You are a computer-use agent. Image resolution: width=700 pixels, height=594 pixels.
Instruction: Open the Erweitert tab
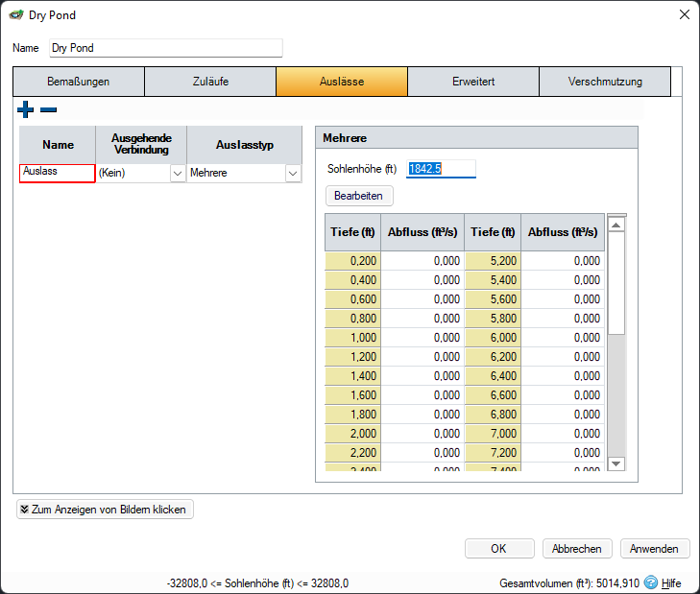click(x=473, y=82)
